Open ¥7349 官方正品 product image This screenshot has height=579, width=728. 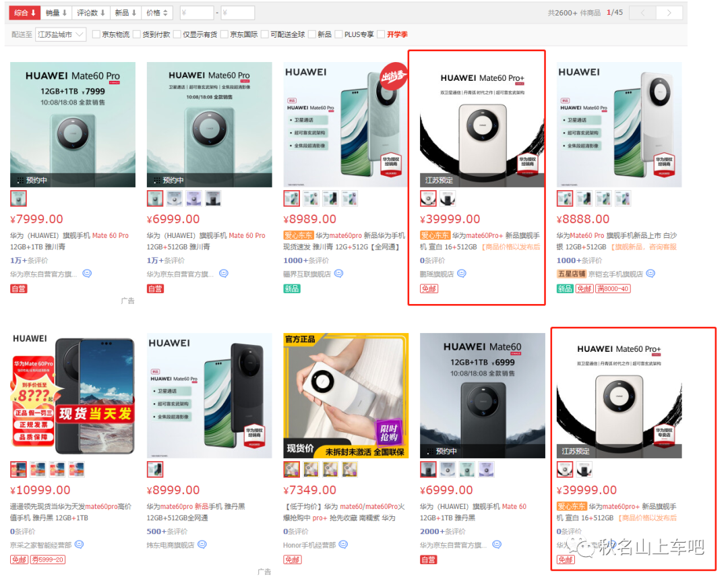(346, 396)
